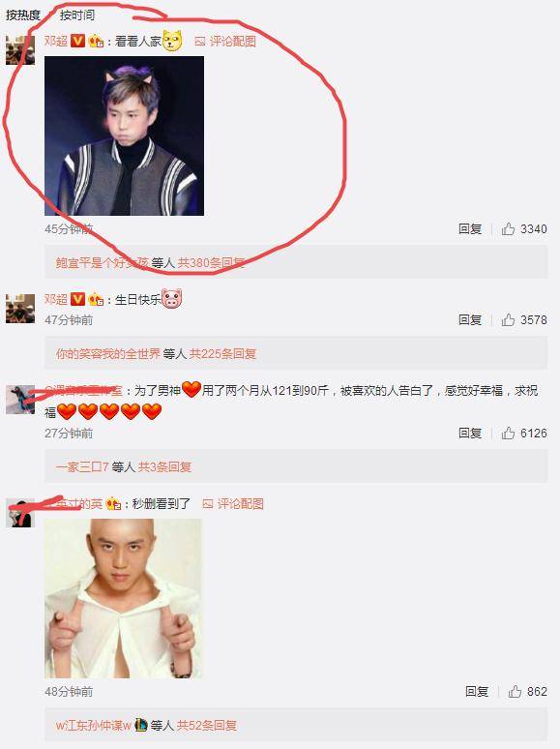Click the verified V badge in first comment

coord(77,41)
